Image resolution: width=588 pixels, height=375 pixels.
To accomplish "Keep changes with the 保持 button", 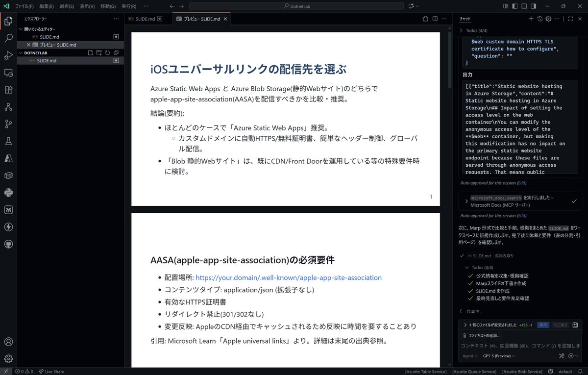I will coord(543,325).
